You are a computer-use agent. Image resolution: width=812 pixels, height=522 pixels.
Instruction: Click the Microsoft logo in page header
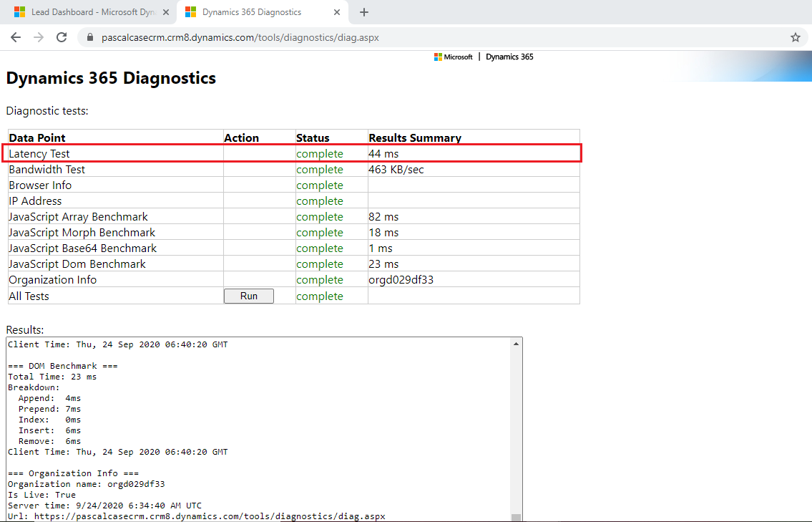(453, 57)
